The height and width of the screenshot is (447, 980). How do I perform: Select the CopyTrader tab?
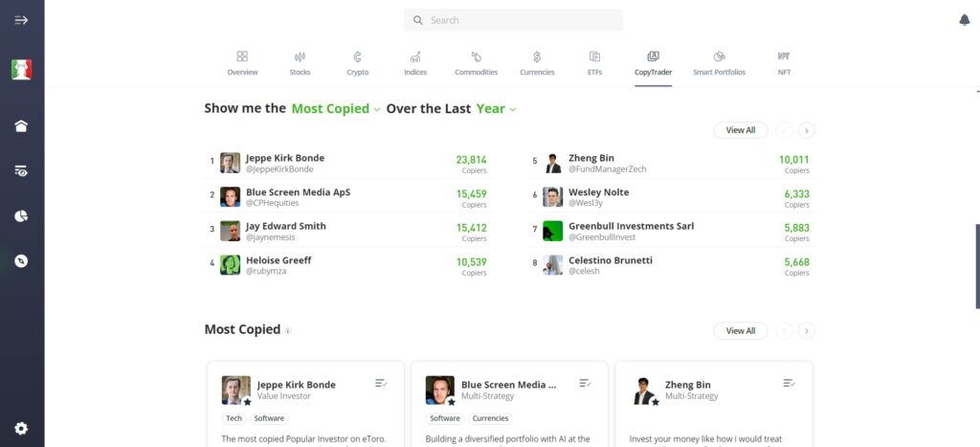[x=653, y=64]
